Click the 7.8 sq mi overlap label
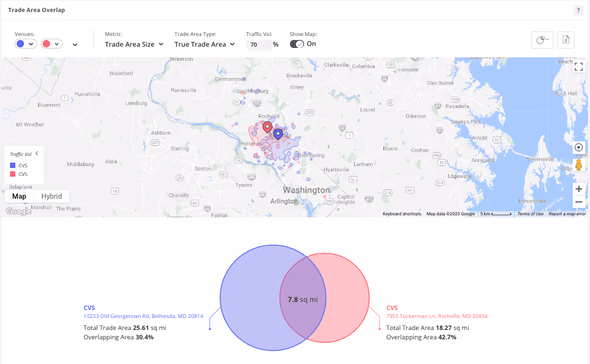Image resolution: width=590 pixels, height=364 pixels. (303, 299)
